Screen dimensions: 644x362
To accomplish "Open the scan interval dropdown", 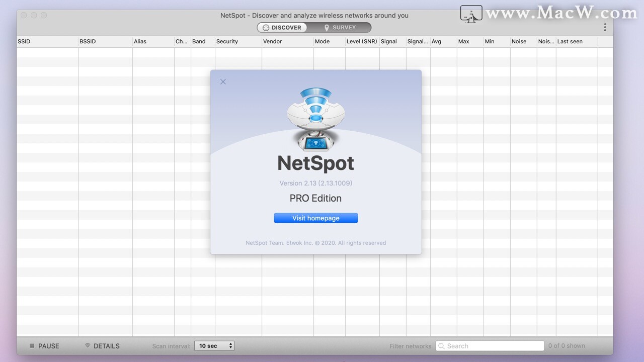I will [211, 346].
